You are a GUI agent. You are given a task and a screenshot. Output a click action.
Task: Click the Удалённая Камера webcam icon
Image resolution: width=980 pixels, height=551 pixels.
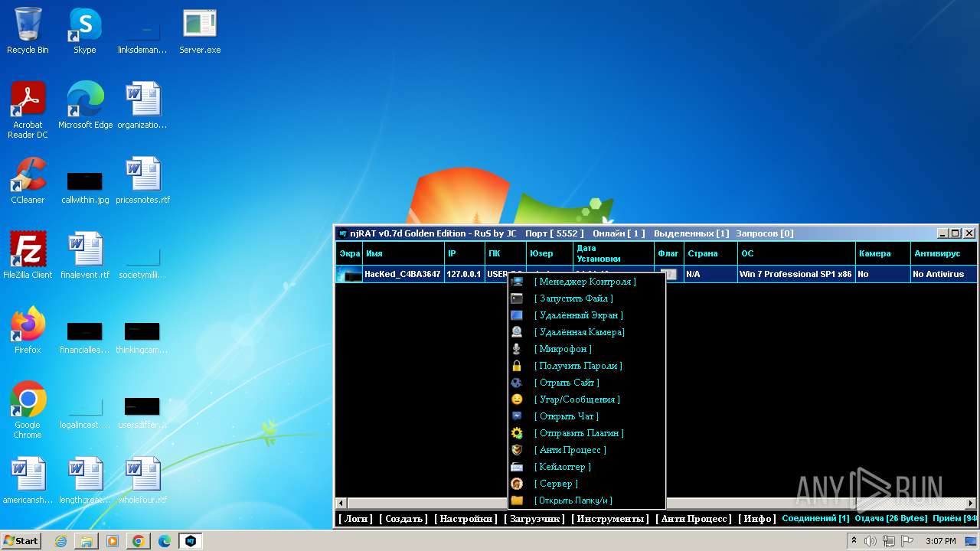(x=518, y=332)
